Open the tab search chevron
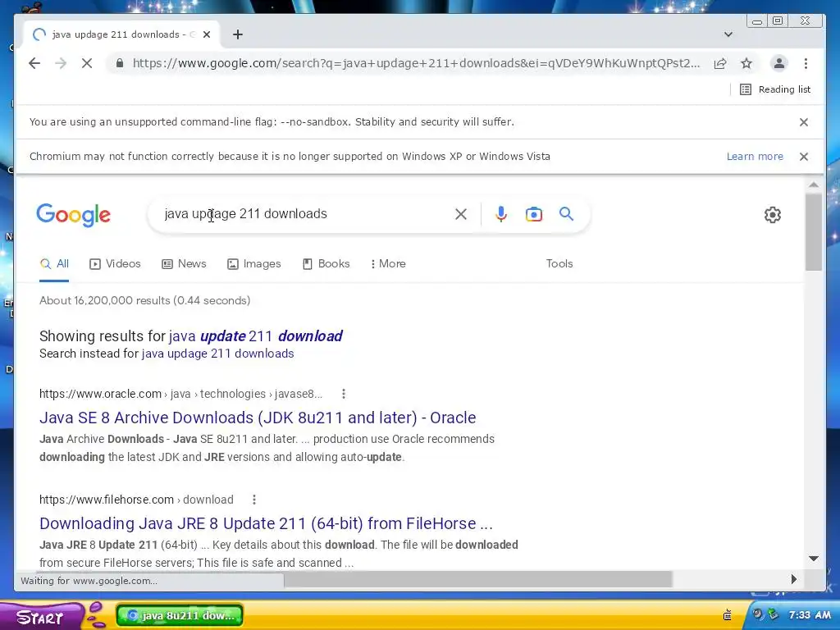The width and height of the screenshot is (840, 630). tap(728, 34)
